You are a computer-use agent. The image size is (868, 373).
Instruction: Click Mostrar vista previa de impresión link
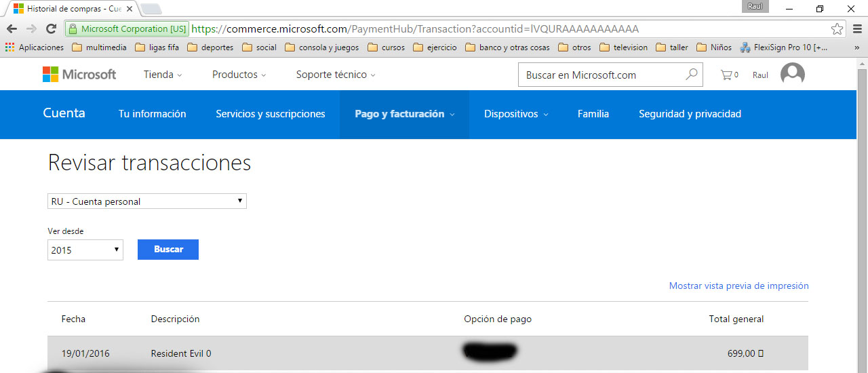(x=739, y=286)
